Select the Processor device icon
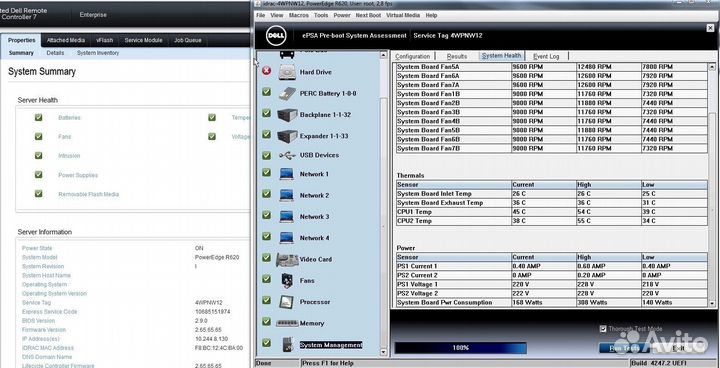Image resolution: width=720 pixels, height=368 pixels. (287, 302)
